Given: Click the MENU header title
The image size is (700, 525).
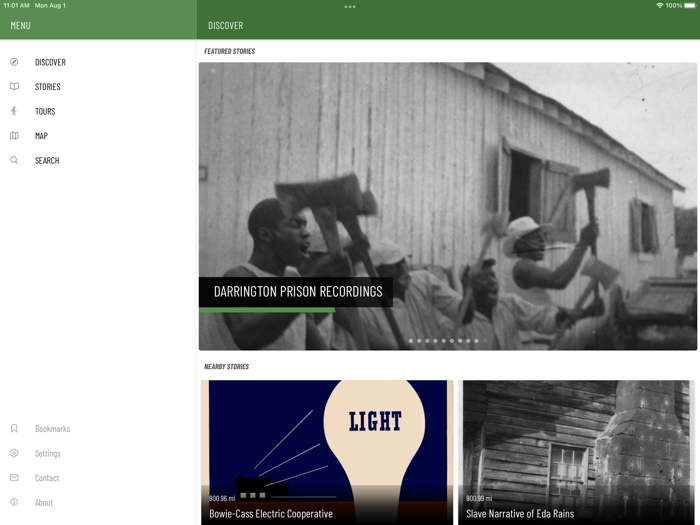Looking at the screenshot, I should coord(21,25).
